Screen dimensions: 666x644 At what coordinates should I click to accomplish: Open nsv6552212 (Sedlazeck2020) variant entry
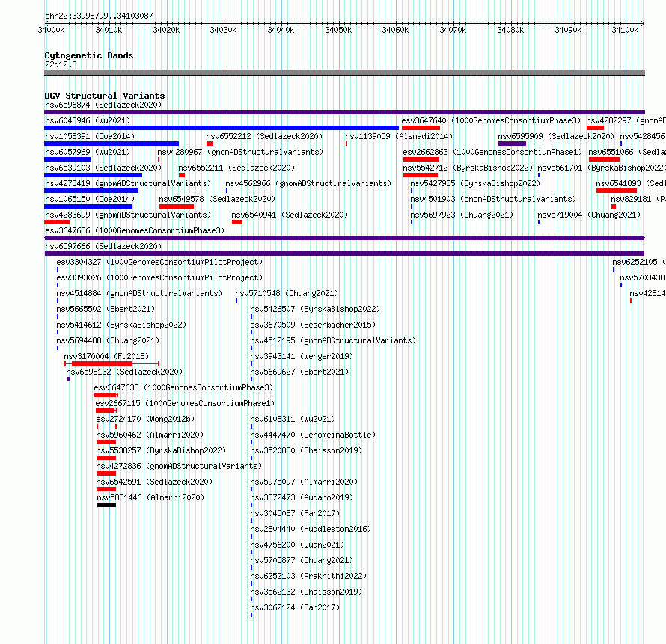point(264,136)
